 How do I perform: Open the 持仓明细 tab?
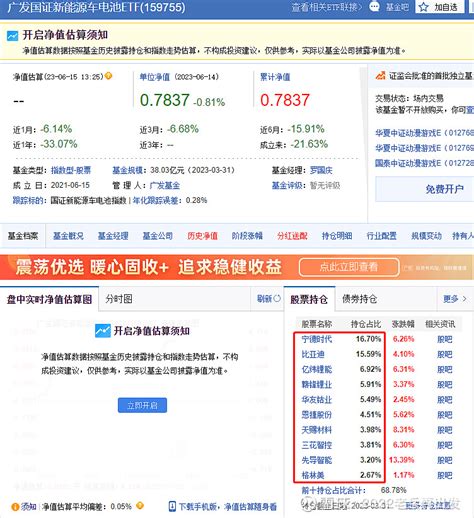[x=337, y=236]
